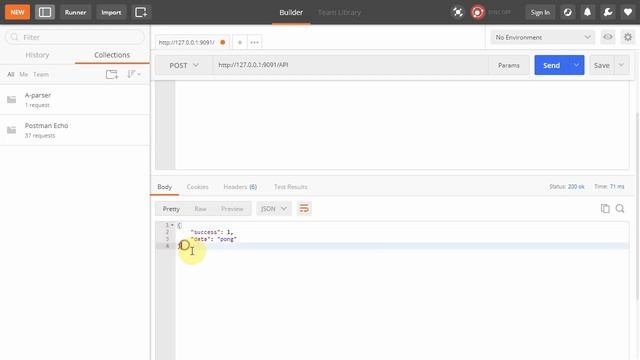The height and width of the screenshot is (360, 640).
Task: Toggle line wrap icon
Action: (304, 209)
